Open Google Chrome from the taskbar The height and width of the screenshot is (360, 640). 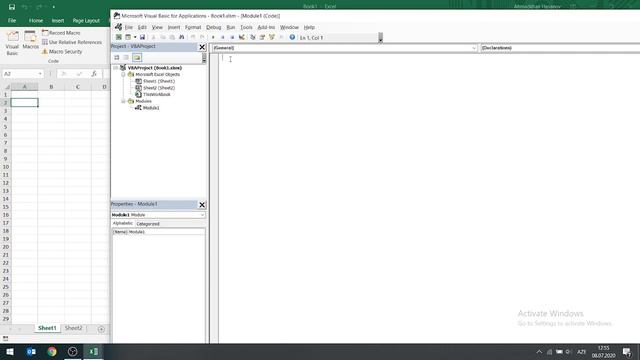pyautogui.click(x=52, y=351)
